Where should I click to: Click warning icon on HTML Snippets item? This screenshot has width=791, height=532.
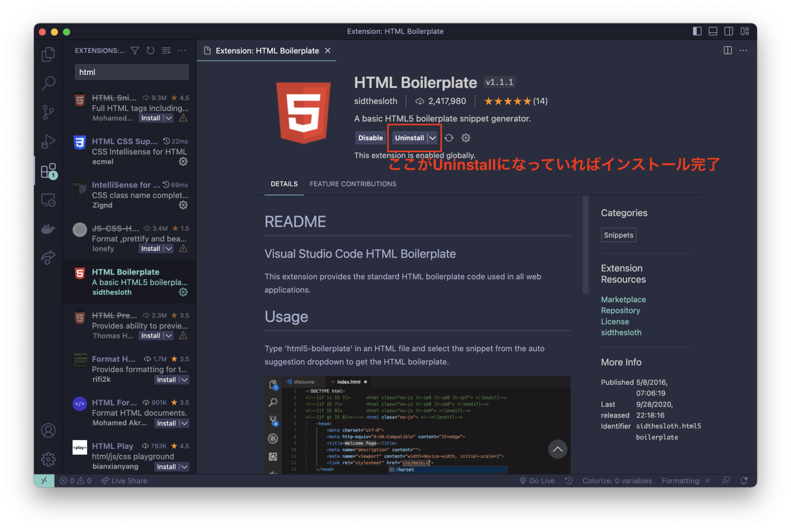(x=183, y=118)
